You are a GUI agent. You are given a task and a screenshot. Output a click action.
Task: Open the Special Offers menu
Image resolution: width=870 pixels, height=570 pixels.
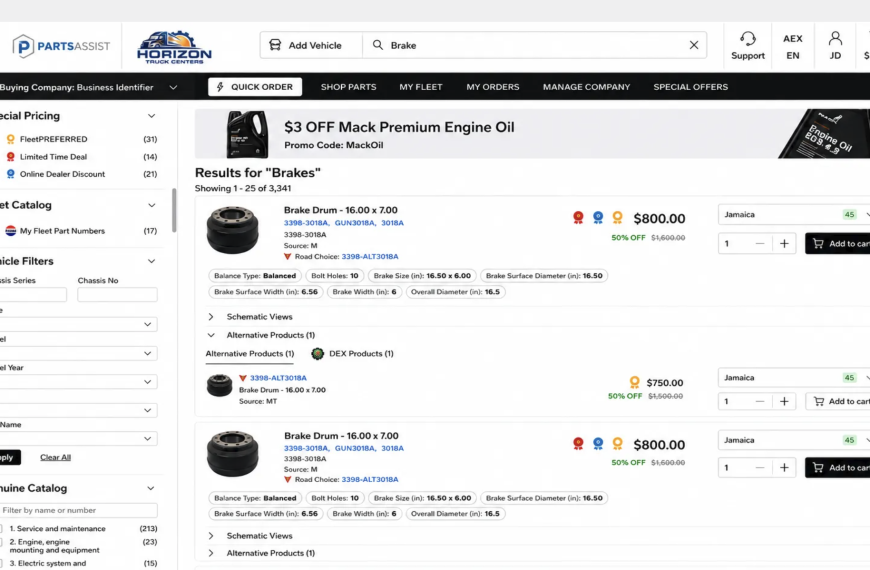(690, 87)
